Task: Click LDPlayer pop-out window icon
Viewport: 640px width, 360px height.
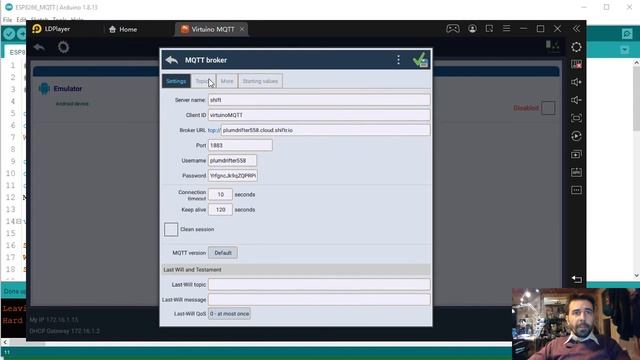Action: click(489, 29)
